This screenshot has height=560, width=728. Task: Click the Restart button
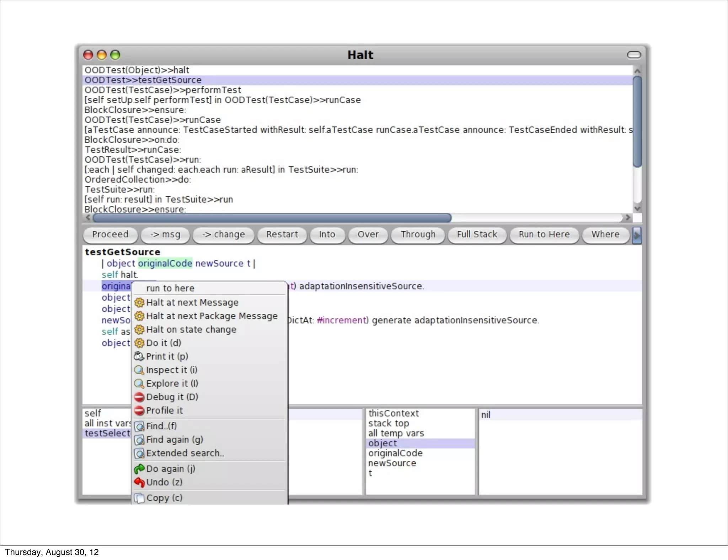point(282,235)
